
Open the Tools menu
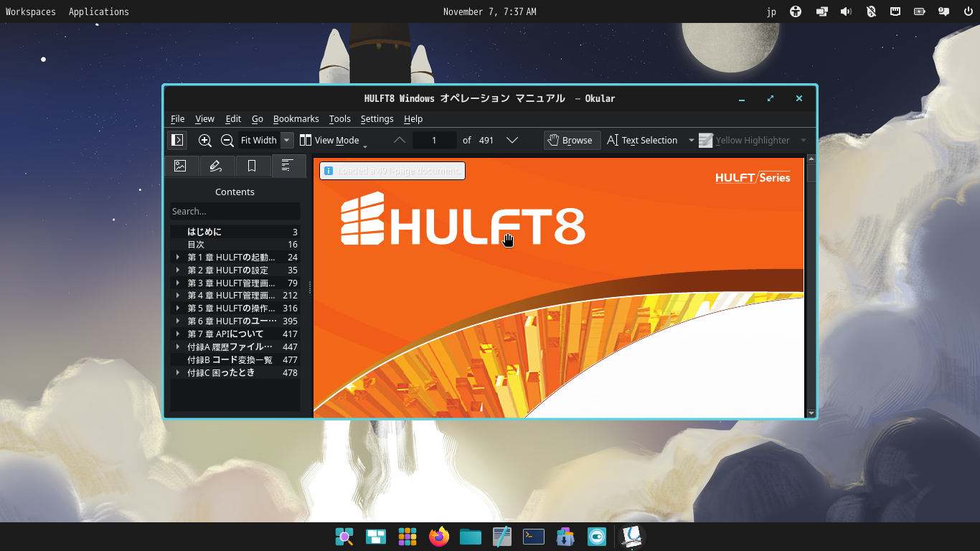coord(340,119)
